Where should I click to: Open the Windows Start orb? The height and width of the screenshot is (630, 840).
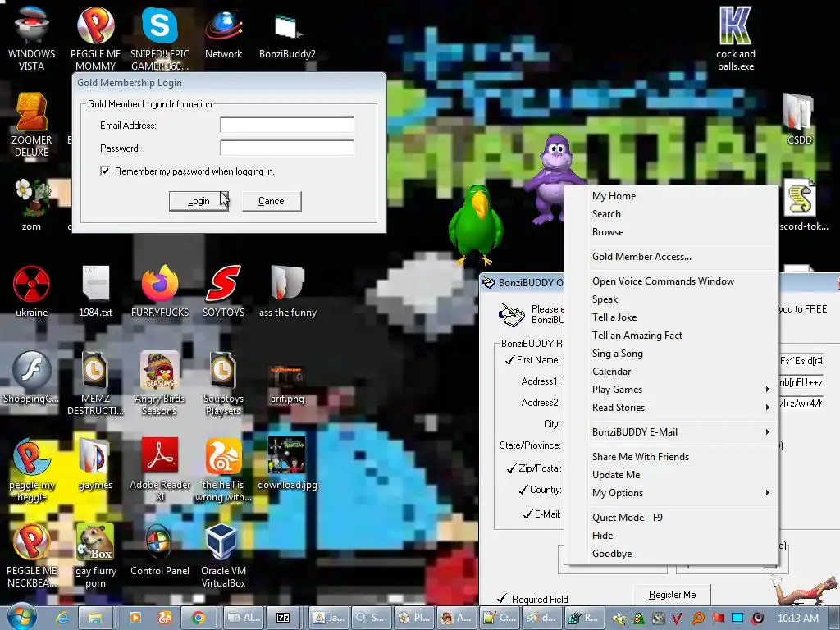21,617
